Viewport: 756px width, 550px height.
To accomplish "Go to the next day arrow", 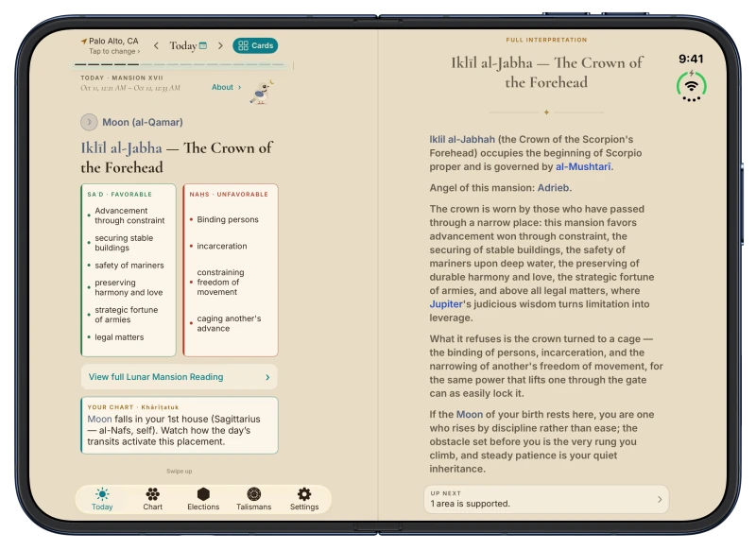I will [x=220, y=45].
